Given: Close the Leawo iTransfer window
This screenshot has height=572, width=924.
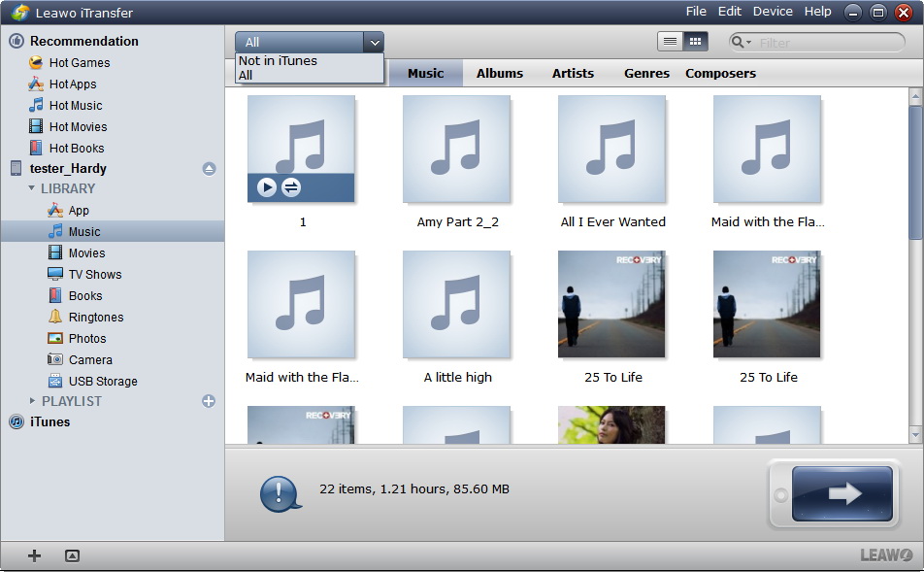Looking at the screenshot, I should (904, 13).
